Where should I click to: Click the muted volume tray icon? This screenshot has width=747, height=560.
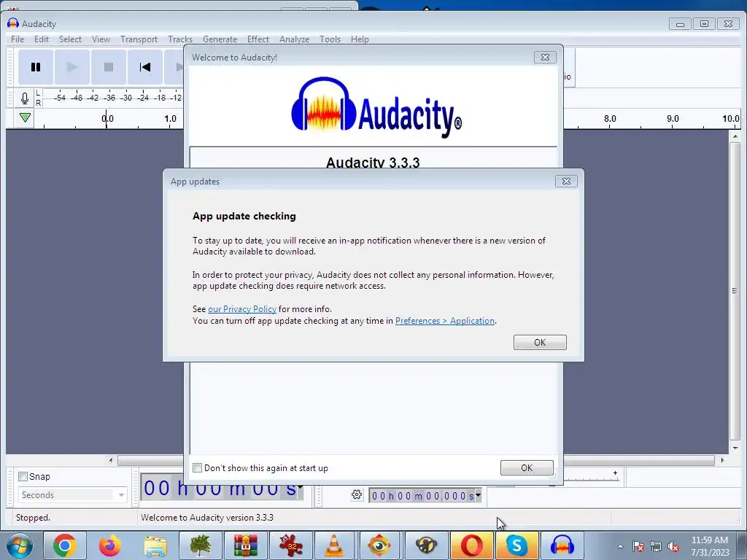(x=673, y=547)
